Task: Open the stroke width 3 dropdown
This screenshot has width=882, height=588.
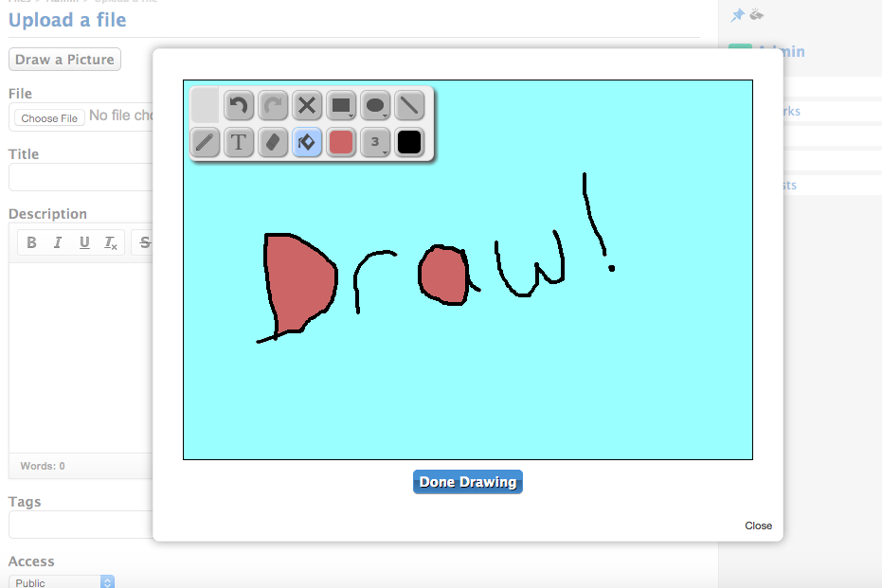Action: click(375, 142)
